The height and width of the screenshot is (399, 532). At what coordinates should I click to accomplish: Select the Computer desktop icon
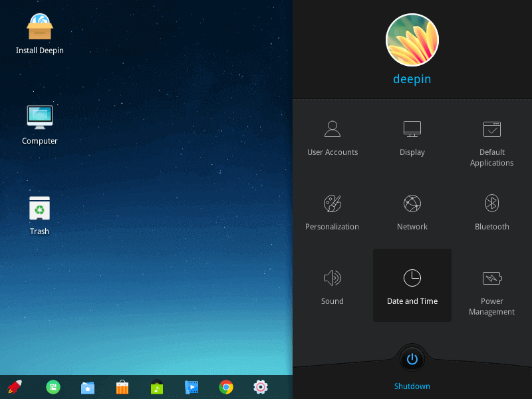(40, 125)
